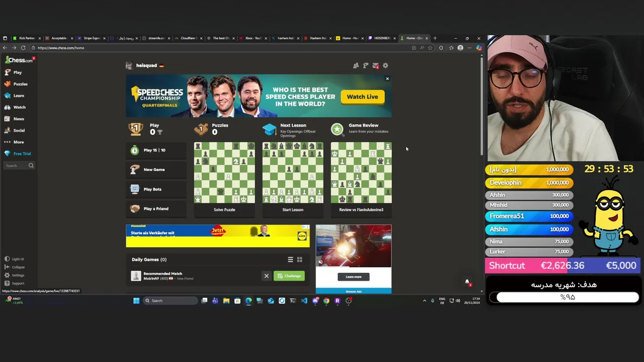Click the Puzzles stats icon

pyautogui.click(x=201, y=129)
